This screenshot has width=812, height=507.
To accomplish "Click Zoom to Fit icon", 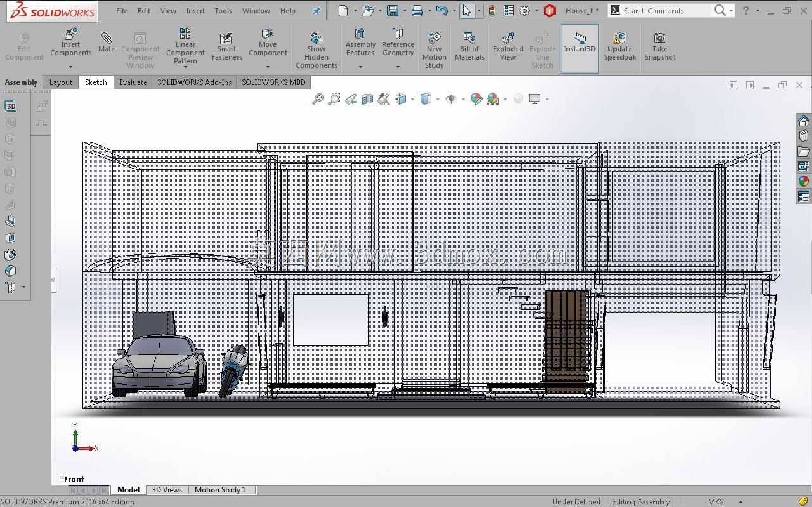I will [318, 99].
